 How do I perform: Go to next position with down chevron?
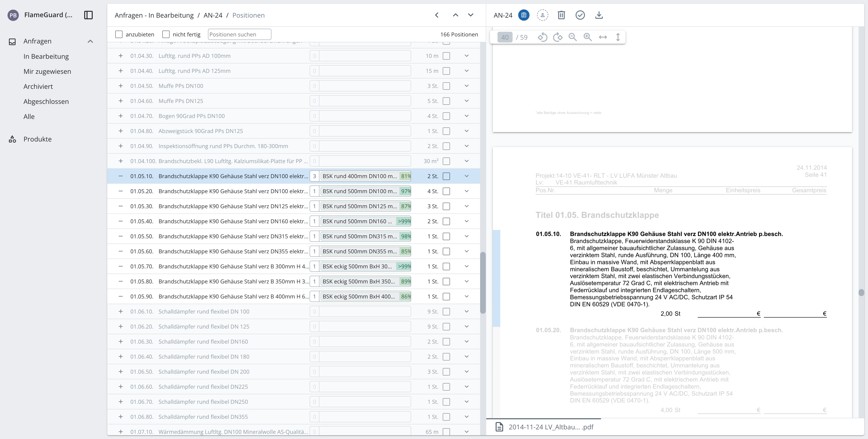coord(471,15)
